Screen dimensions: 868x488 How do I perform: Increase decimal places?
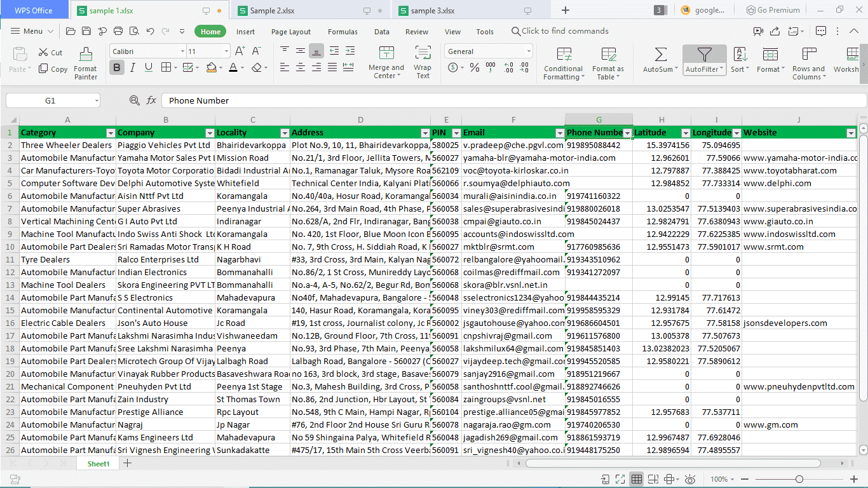[x=508, y=67]
